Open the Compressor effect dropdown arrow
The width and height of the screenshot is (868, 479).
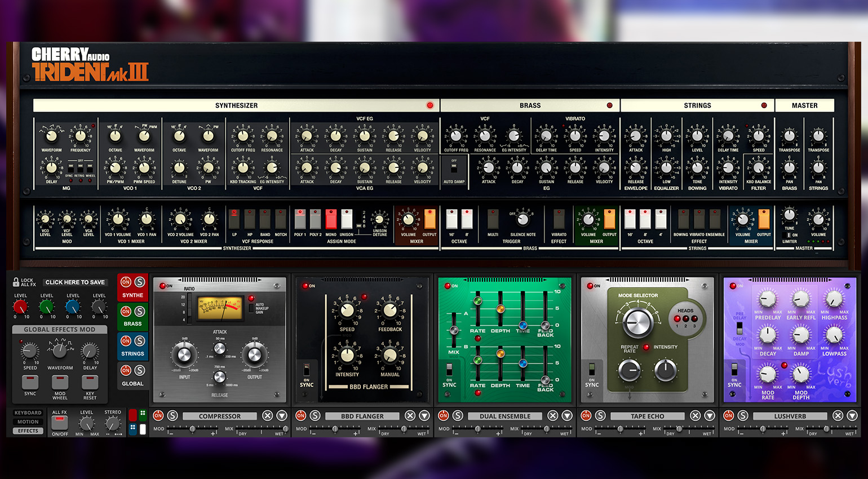282,416
